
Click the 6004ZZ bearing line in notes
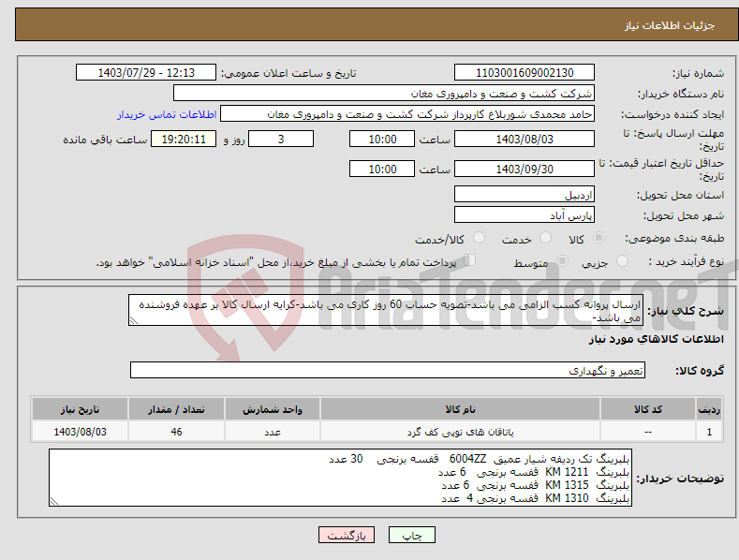pyautogui.click(x=479, y=459)
